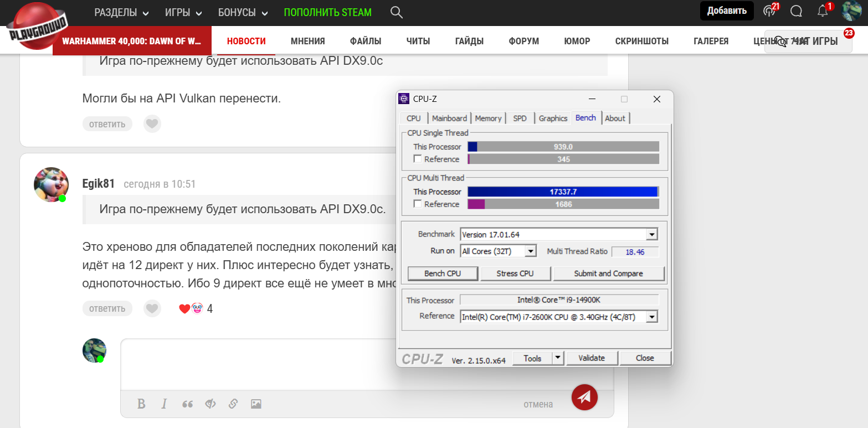The image size is (868, 428).
Task: Click Submit and Compare button
Action: point(609,274)
